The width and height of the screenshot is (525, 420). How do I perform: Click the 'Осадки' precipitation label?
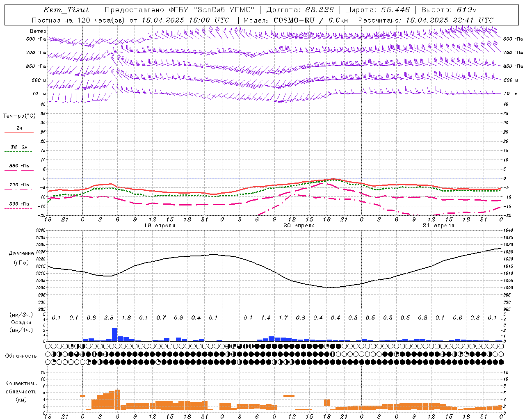point(21,322)
